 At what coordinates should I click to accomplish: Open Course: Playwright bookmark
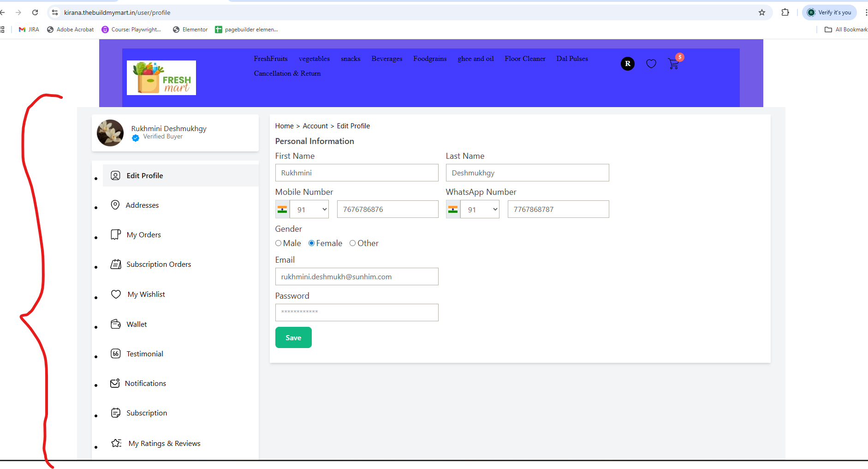coord(131,30)
